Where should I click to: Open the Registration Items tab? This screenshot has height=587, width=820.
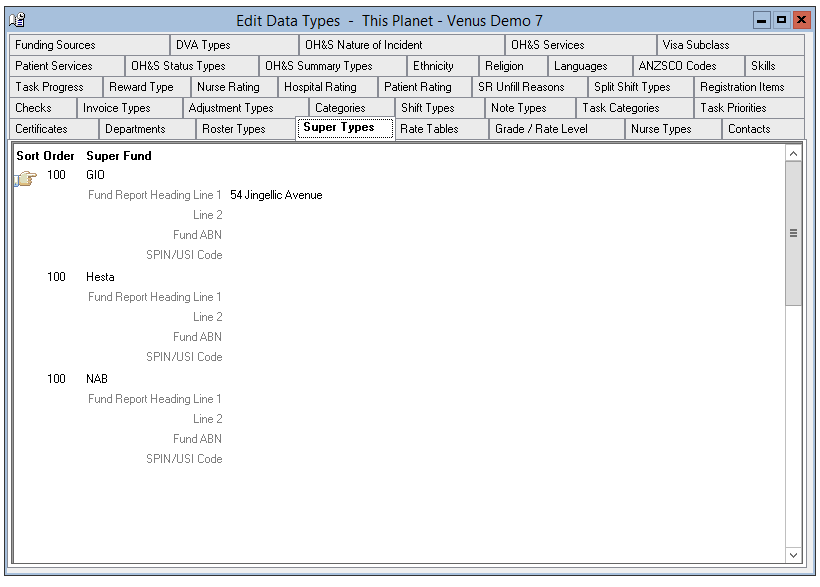(749, 87)
